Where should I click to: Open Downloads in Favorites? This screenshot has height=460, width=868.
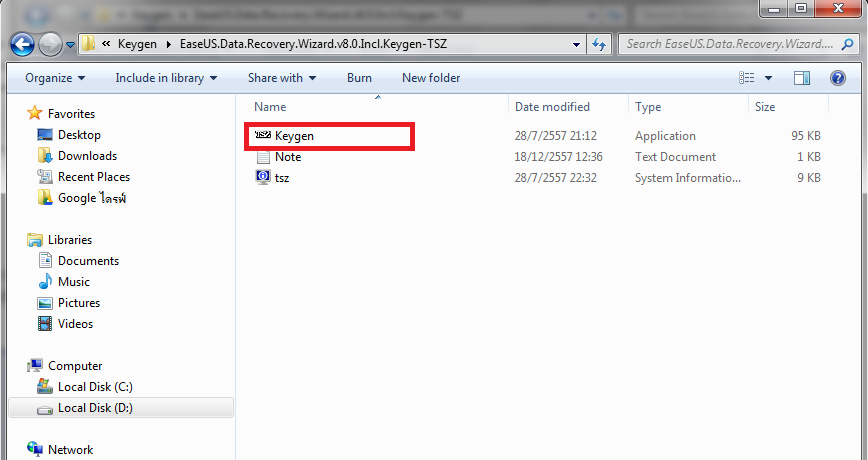click(87, 156)
